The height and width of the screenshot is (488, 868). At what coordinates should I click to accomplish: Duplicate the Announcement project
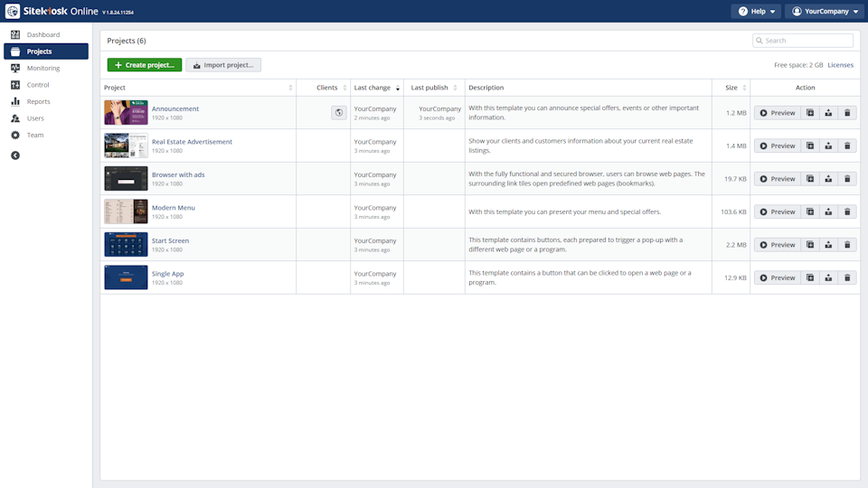coord(810,113)
